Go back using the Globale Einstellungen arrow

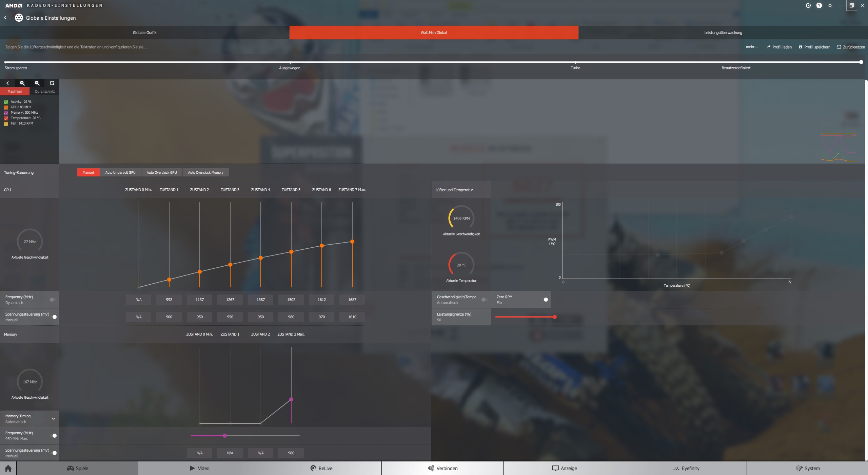pyautogui.click(x=6, y=18)
